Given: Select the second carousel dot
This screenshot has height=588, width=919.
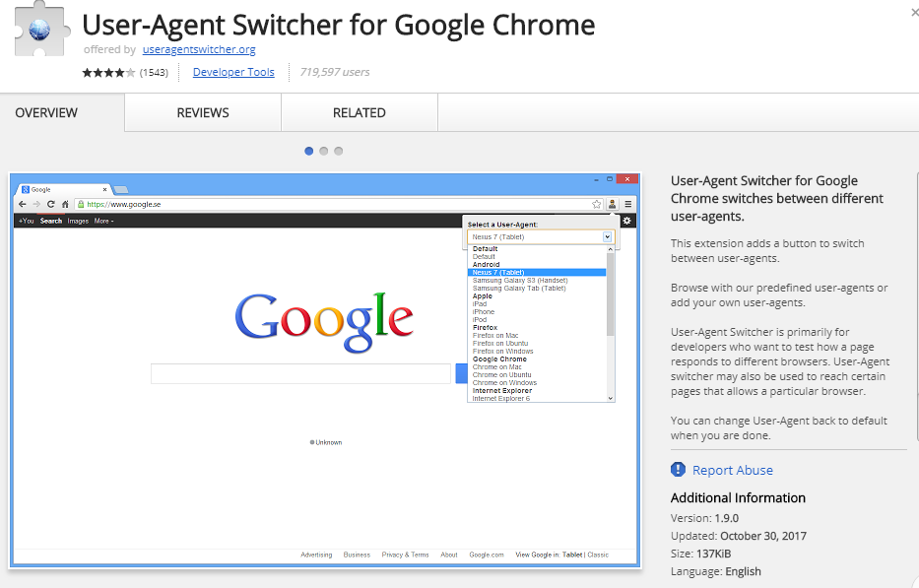Looking at the screenshot, I should pyautogui.click(x=324, y=151).
